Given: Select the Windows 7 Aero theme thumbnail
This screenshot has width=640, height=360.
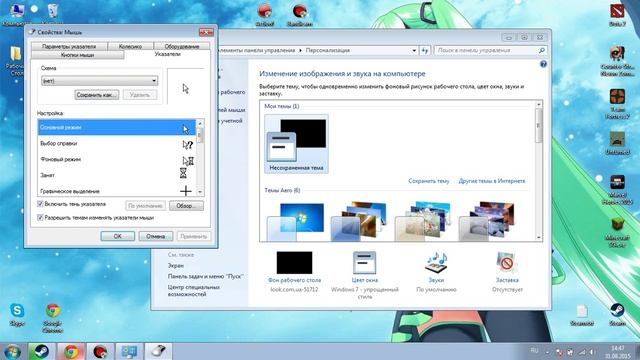Looking at the screenshot, I should [x=296, y=221].
